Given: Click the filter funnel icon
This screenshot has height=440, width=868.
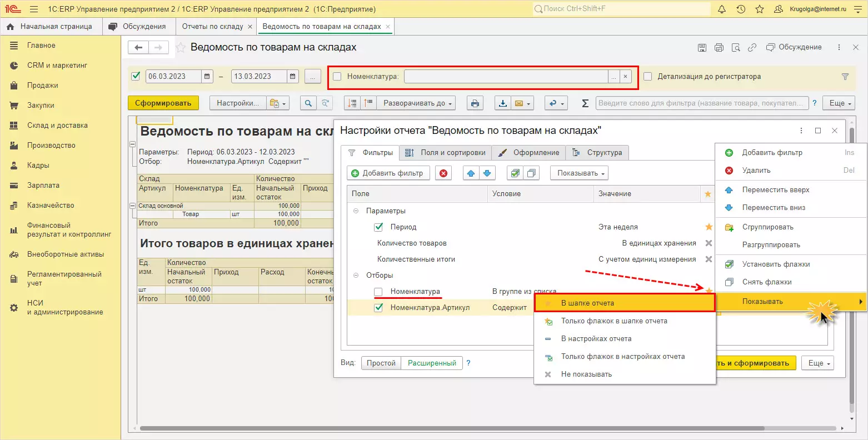Looking at the screenshot, I should tap(845, 77).
